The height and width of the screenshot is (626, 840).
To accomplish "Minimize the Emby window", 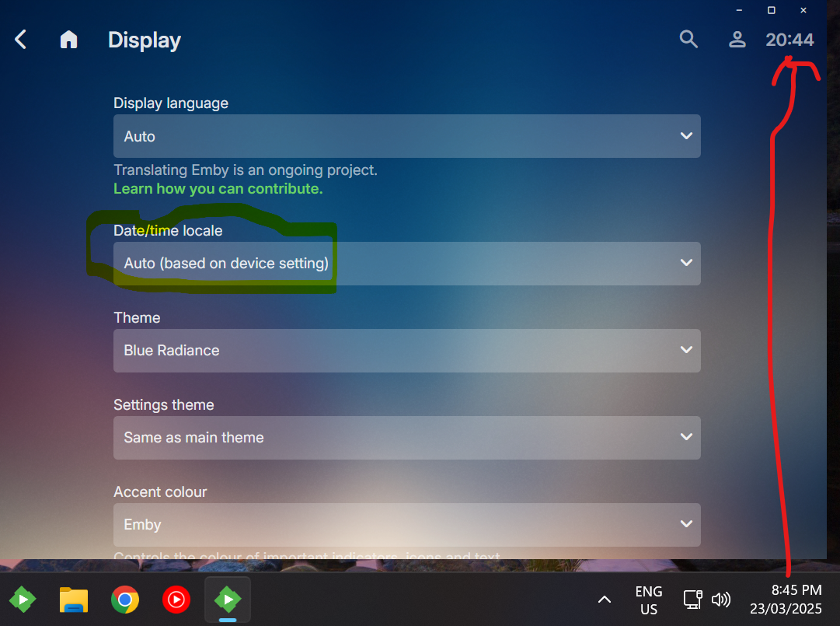I will click(x=739, y=10).
